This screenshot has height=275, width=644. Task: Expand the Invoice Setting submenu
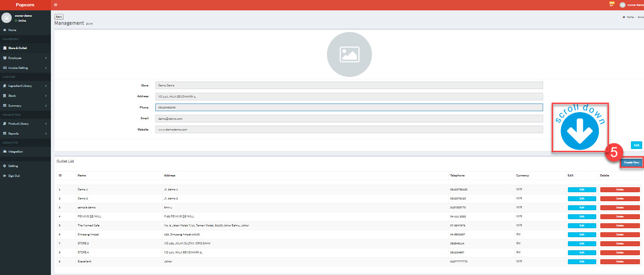coord(25,68)
